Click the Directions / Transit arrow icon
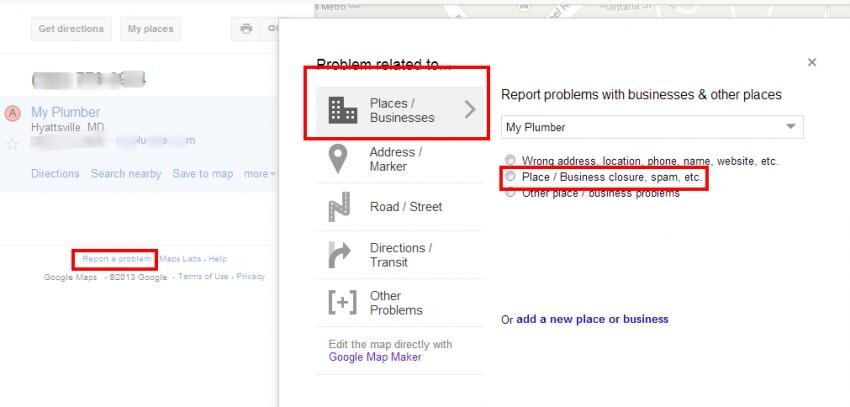850x407 pixels. [x=339, y=255]
